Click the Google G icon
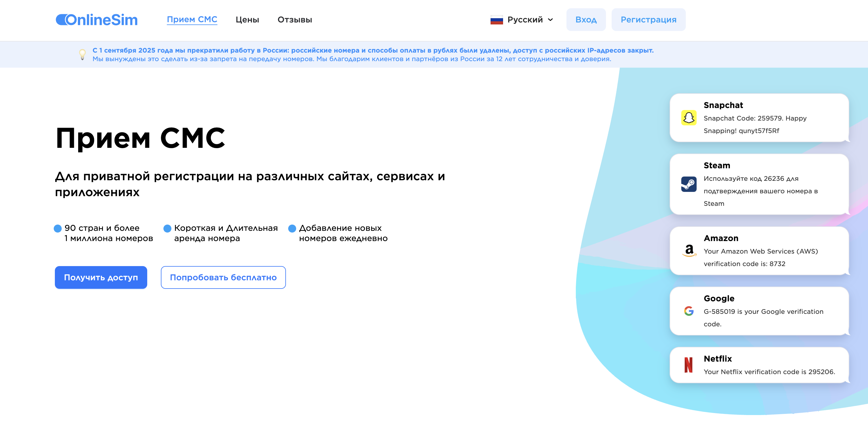The image size is (868, 423). (x=688, y=311)
